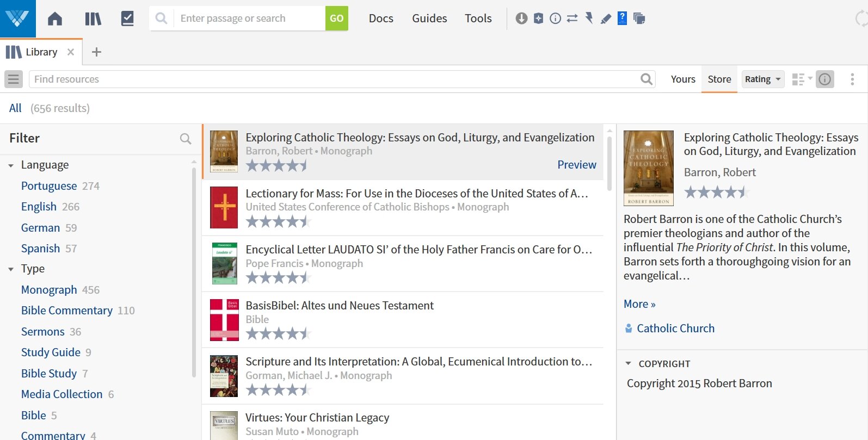Screen dimensions: 868x440
Task: Add a new tab with plus button
Action: click(x=96, y=52)
